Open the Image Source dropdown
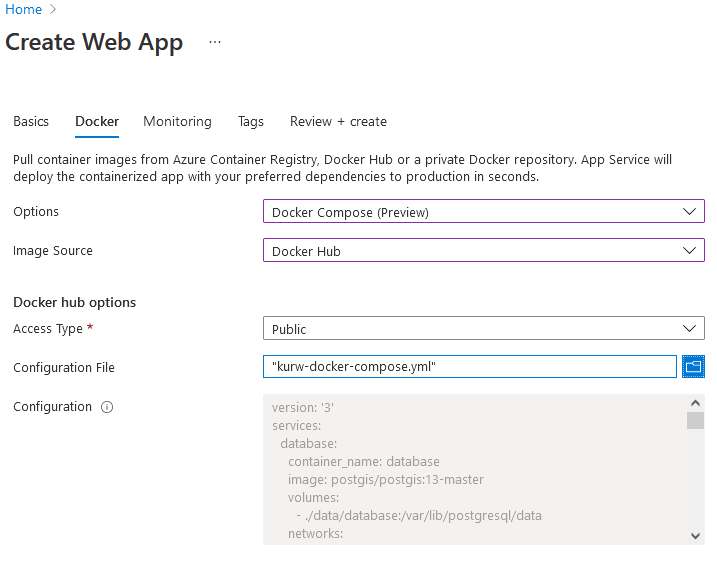This screenshot has height=580, width=717. point(484,250)
